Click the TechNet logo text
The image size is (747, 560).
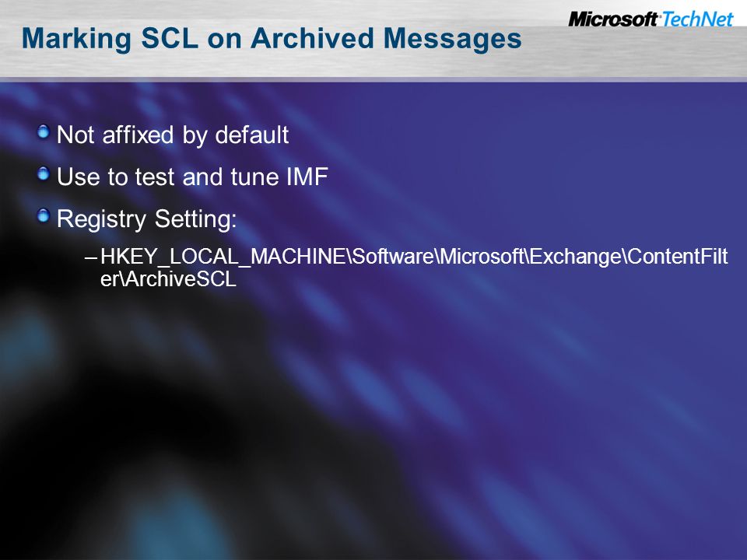[x=697, y=19]
